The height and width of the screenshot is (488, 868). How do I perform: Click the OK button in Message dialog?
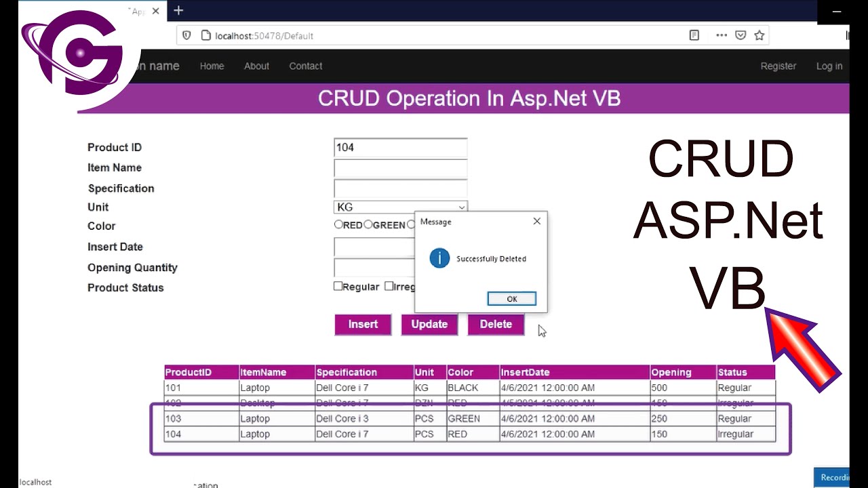(512, 299)
